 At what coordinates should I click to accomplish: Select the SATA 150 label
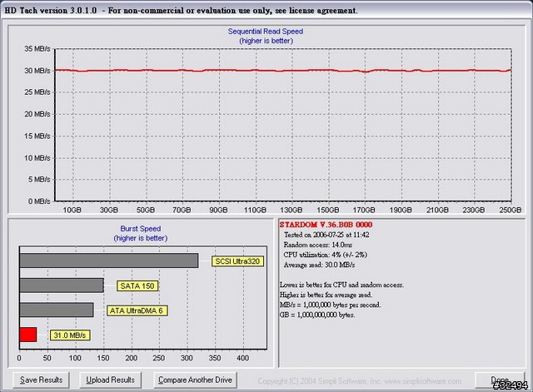137,285
